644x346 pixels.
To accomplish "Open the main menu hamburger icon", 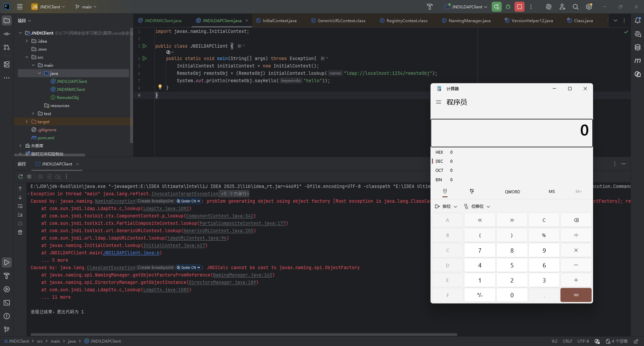I will [20, 7].
